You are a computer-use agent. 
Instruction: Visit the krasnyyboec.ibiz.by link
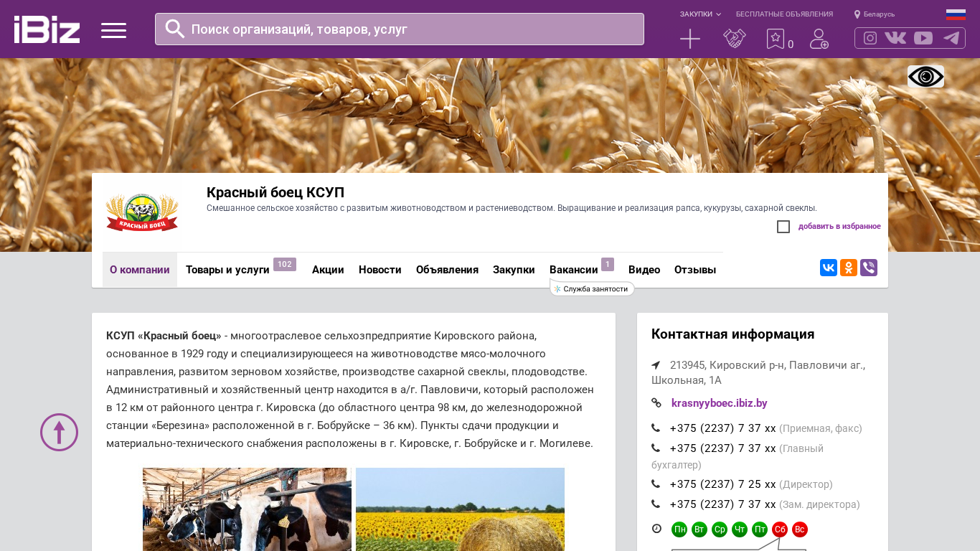tap(719, 403)
